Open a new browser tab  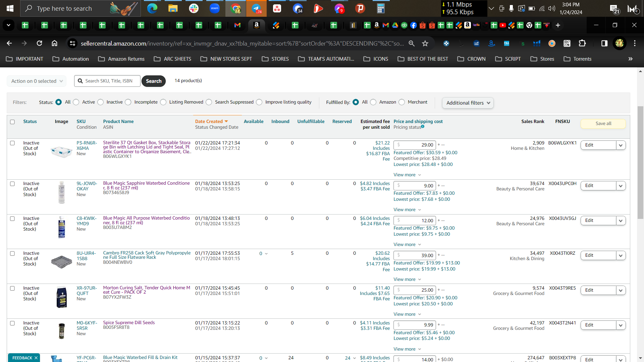point(558,25)
